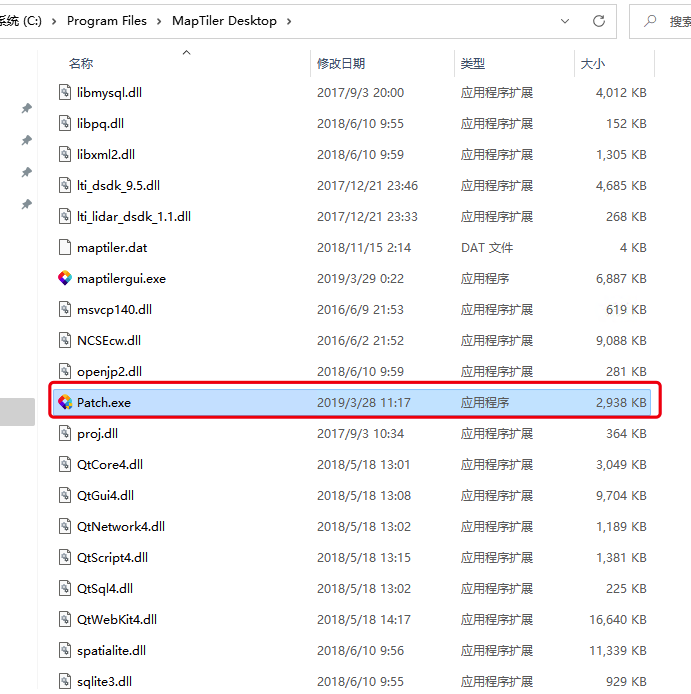Click the refresh icon beside address bar
Screen dimensions: 691x694
click(x=599, y=21)
